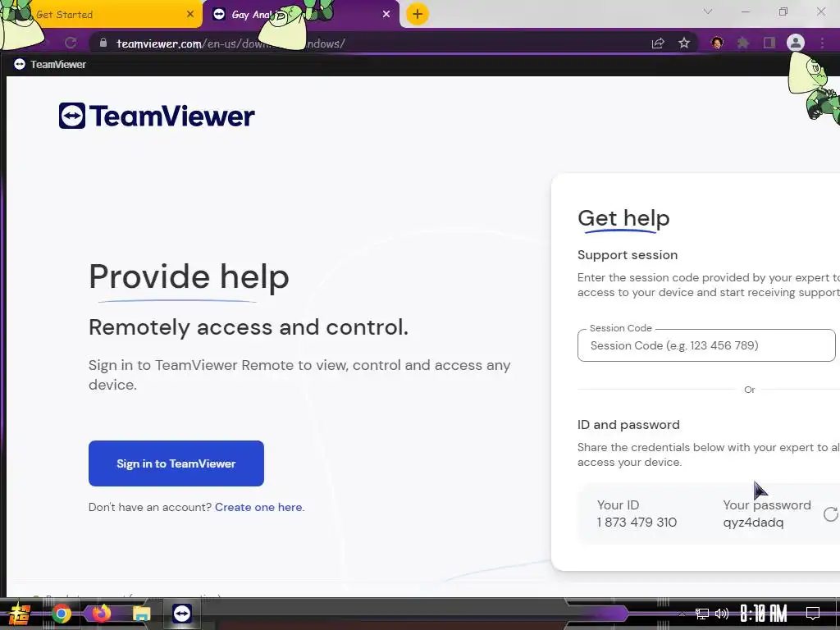This screenshot has width=840, height=630.
Task: Click the Support session heading
Action: [x=628, y=255]
